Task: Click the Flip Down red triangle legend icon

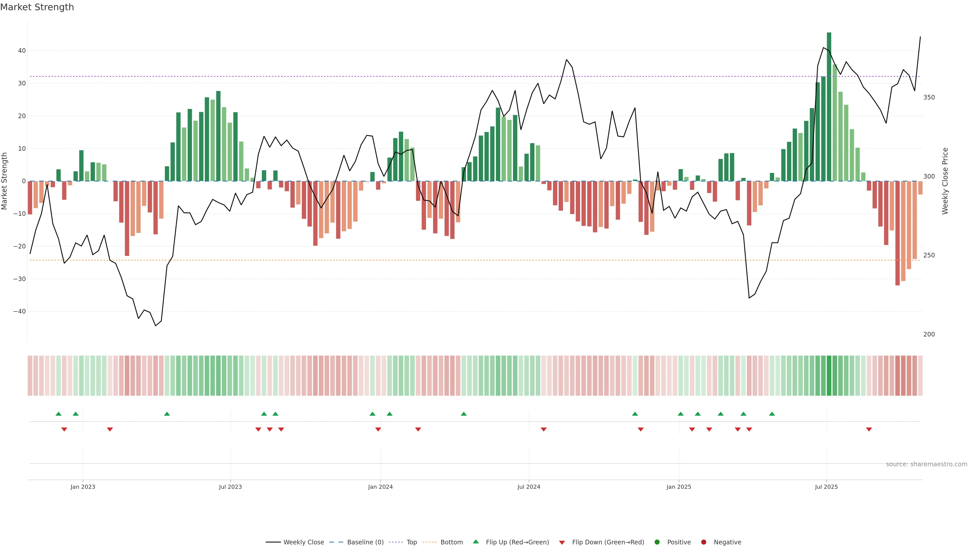Action: pos(562,543)
